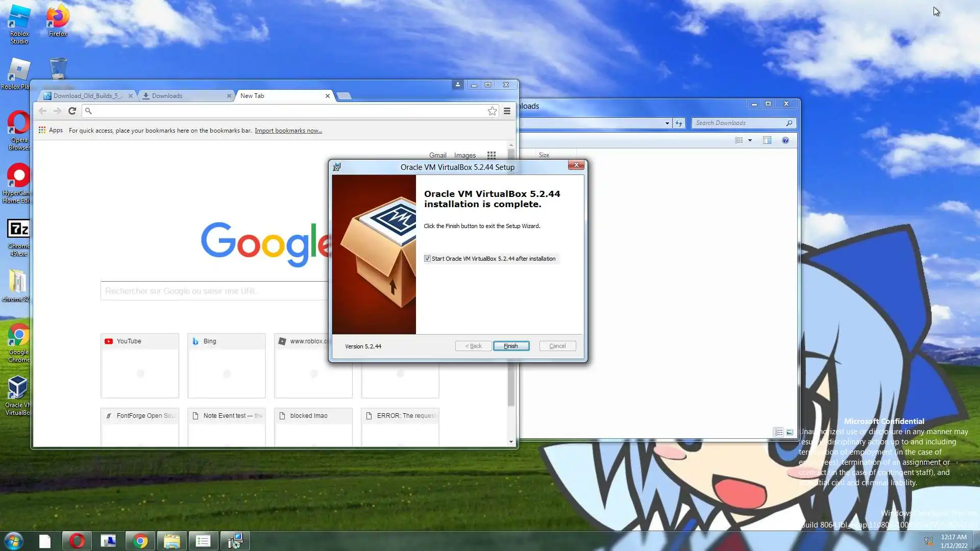Click the bookmark star icon in the address bar

click(492, 111)
